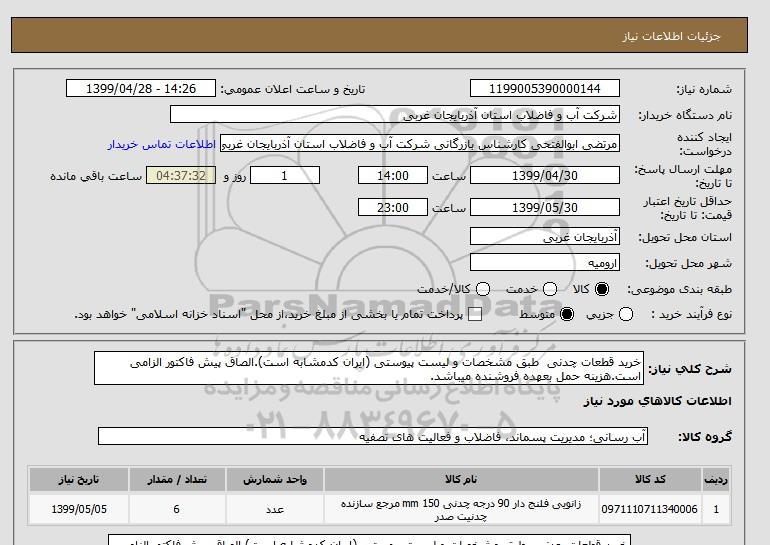Click کد کالا column header
The image size is (770, 545).
click(650, 480)
